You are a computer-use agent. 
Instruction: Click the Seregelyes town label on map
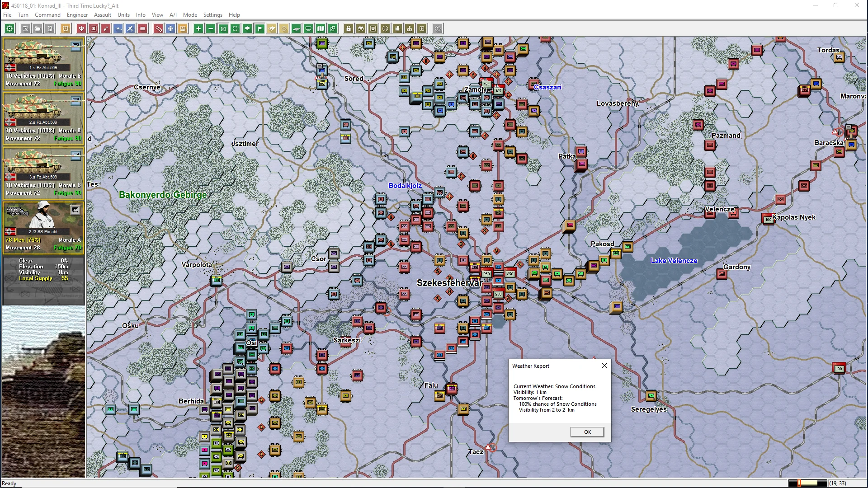tap(649, 409)
